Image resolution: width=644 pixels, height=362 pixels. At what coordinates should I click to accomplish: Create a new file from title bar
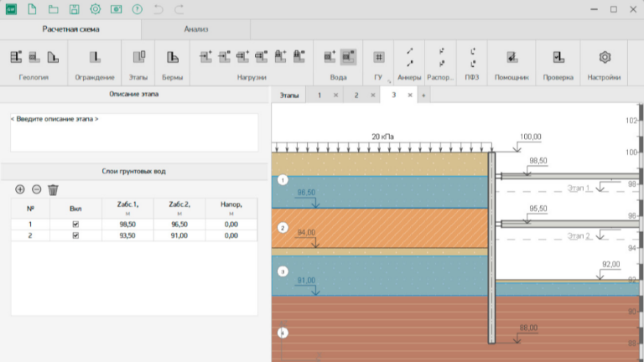(x=32, y=9)
